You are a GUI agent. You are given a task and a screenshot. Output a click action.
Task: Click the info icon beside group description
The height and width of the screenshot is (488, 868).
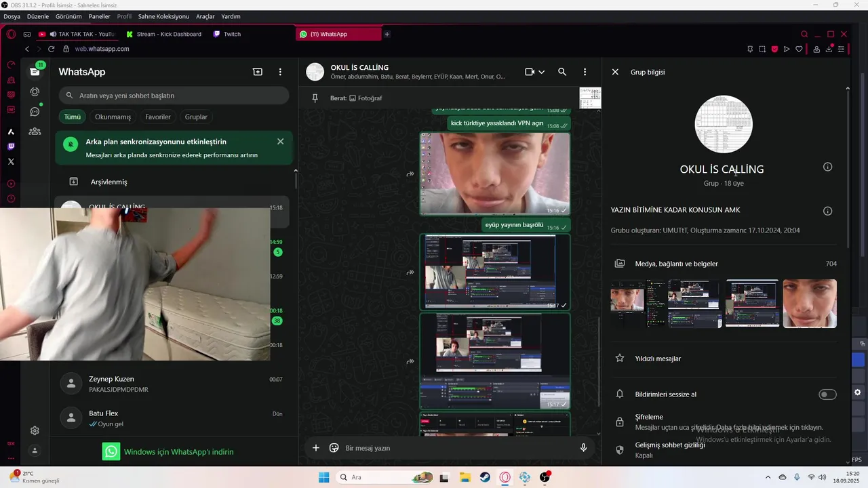click(827, 211)
